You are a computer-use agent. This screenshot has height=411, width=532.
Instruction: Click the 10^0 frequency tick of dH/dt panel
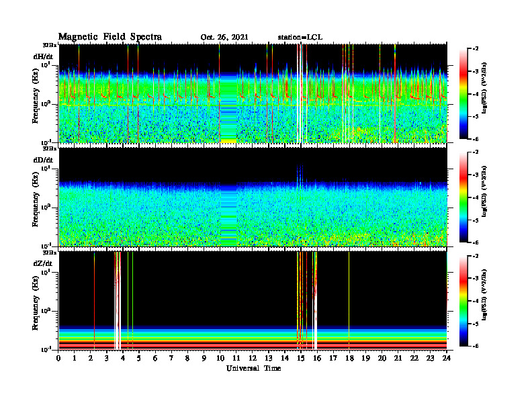click(x=46, y=103)
